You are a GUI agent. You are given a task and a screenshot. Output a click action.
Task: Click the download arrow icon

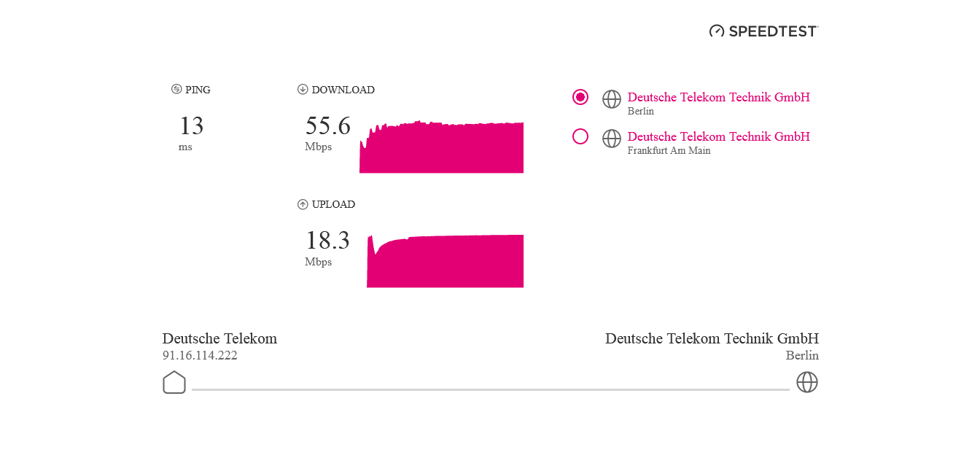tap(303, 89)
